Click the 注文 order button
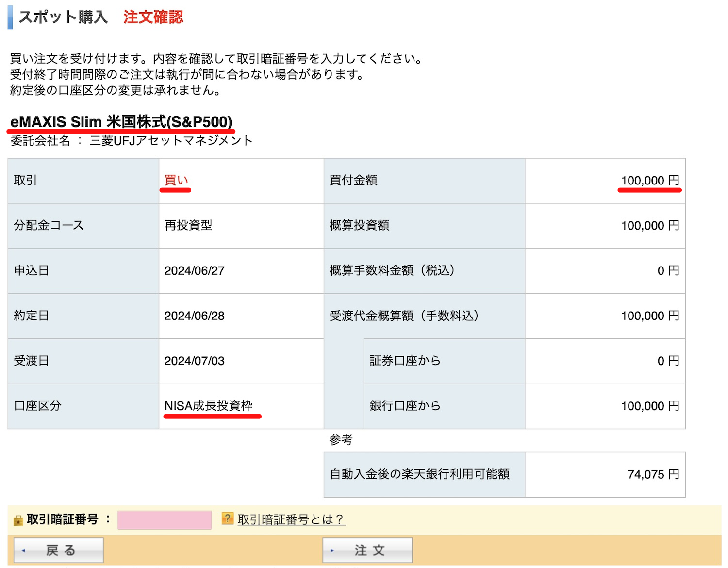The image size is (728, 568). pos(367,550)
